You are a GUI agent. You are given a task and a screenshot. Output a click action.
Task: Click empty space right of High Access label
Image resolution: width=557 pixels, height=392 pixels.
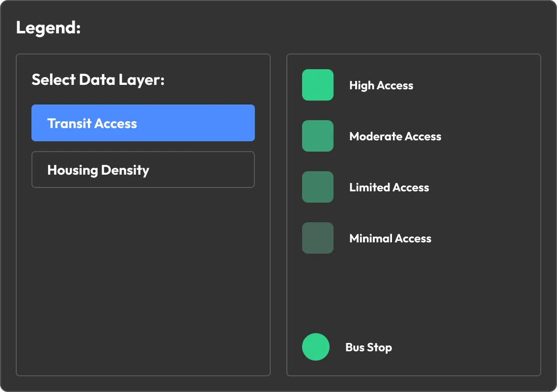[x=476, y=85]
